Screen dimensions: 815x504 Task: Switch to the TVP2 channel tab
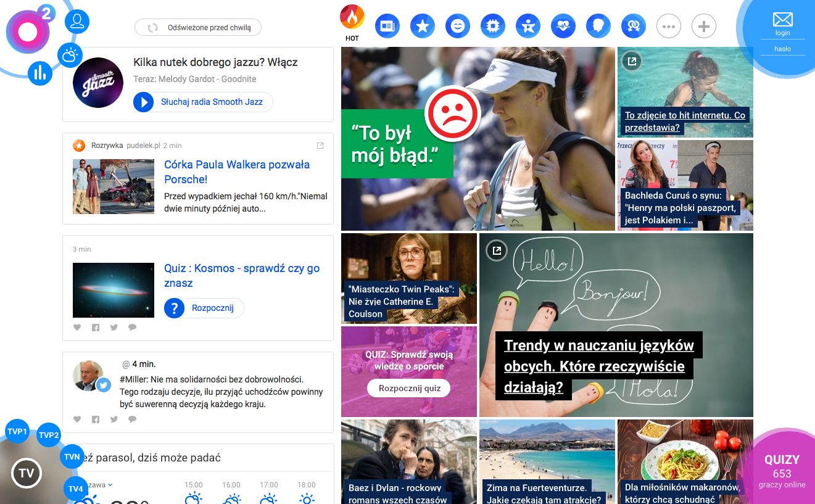48,435
